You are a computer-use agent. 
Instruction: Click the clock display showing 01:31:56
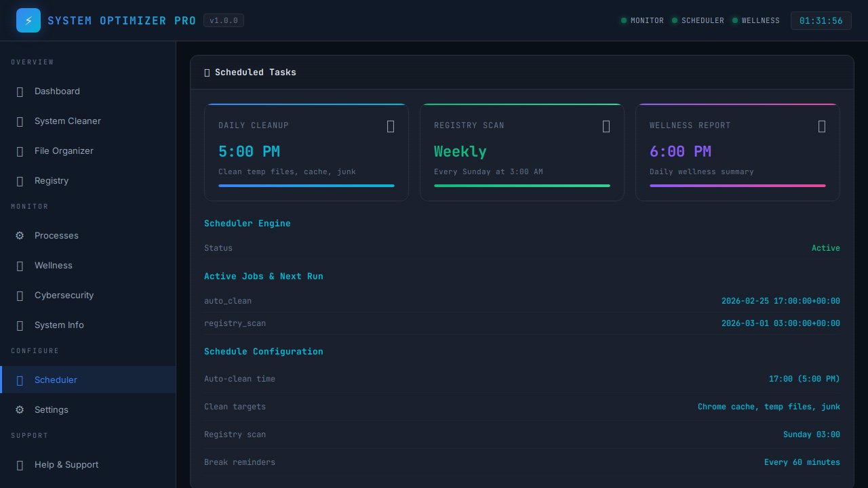pyautogui.click(x=821, y=20)
